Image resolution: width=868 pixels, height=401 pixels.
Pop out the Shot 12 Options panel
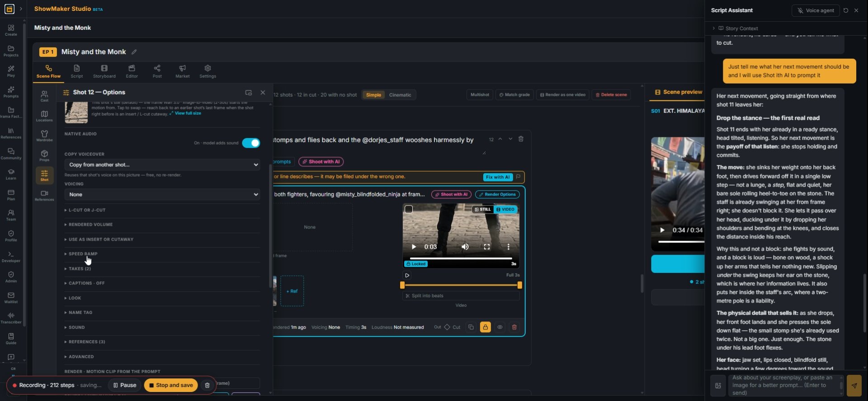click(248, 93)
